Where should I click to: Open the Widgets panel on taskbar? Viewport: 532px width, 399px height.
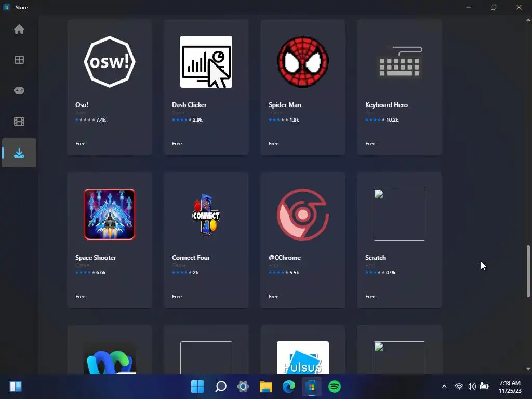tap(16, 387)
